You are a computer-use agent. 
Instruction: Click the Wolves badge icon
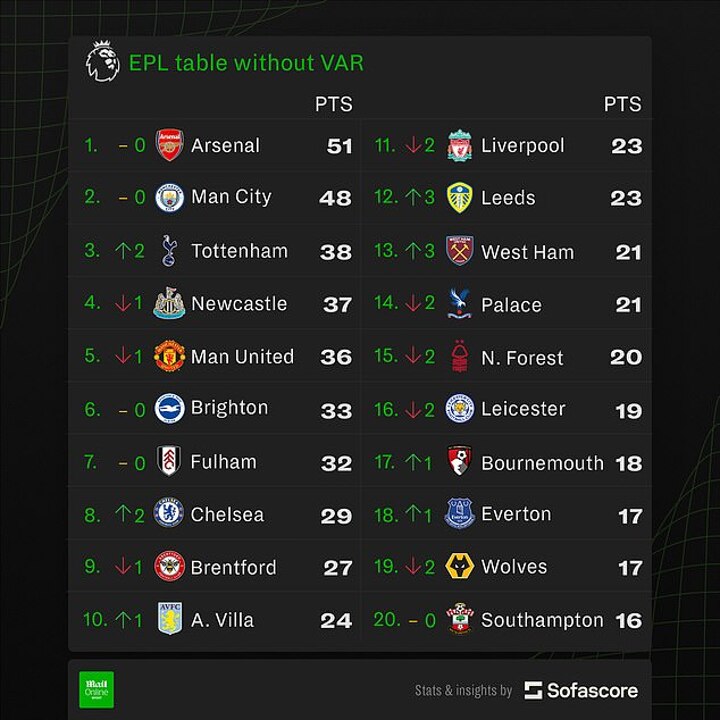point(459,567)
